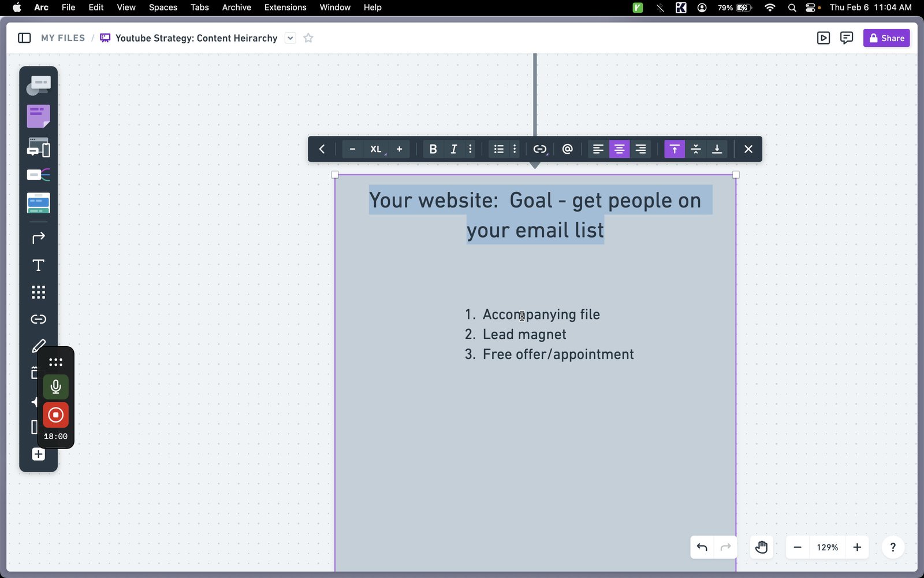Screen dimensions: 924x578
Task: Align text right
Action: [x=640, y=149]
